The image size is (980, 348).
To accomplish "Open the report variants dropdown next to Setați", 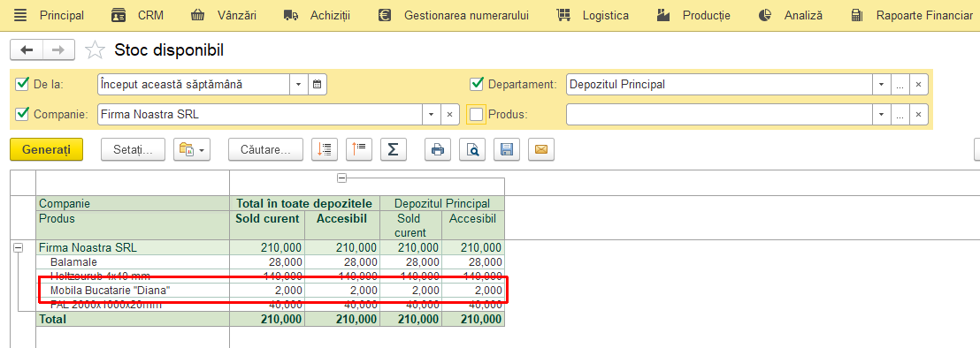I will [x=192, y=149].
